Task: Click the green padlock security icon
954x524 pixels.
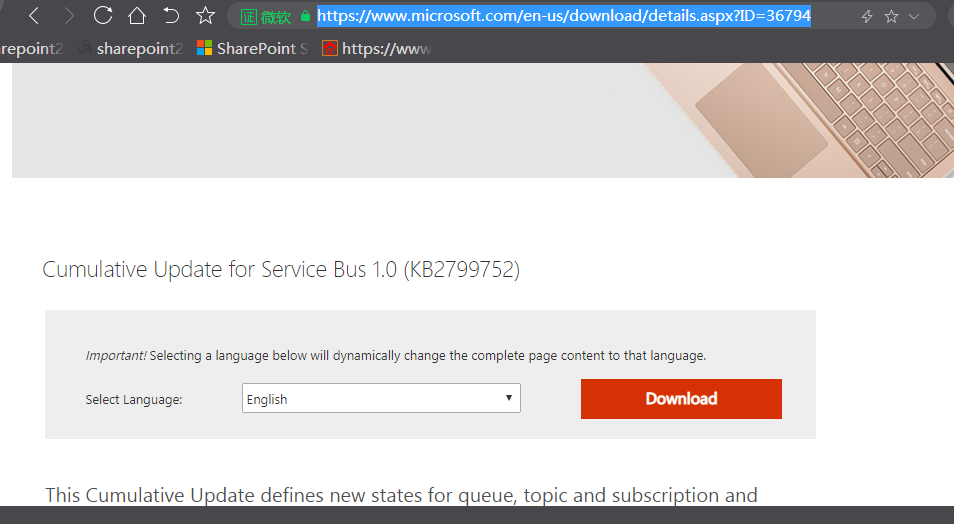Action: (x=305, y=16)
